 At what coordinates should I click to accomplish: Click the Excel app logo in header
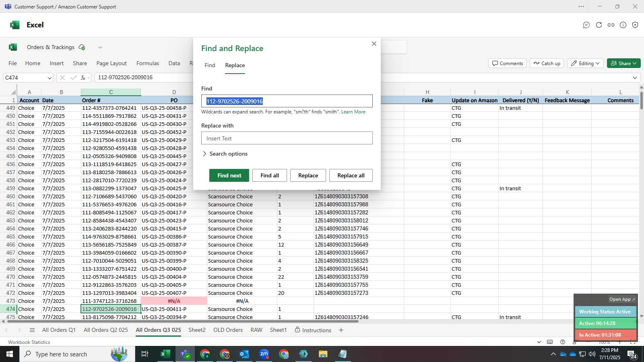[15, 25]
